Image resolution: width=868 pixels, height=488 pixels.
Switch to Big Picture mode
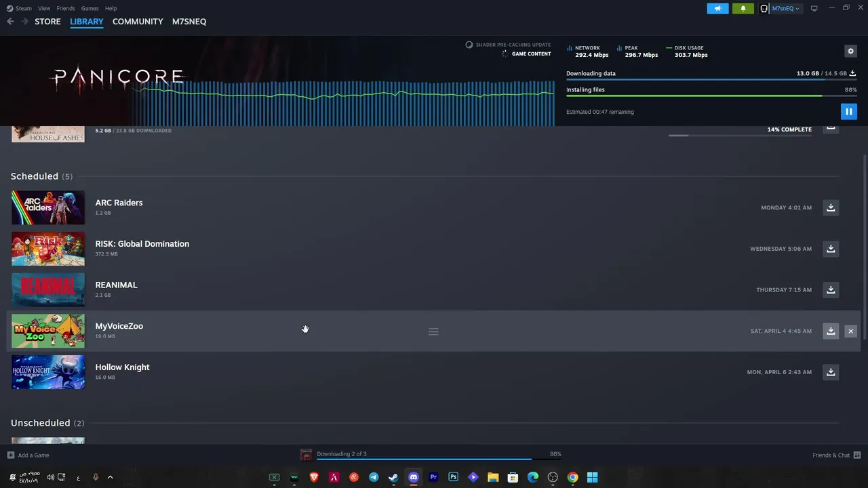[x=814, y=8]
